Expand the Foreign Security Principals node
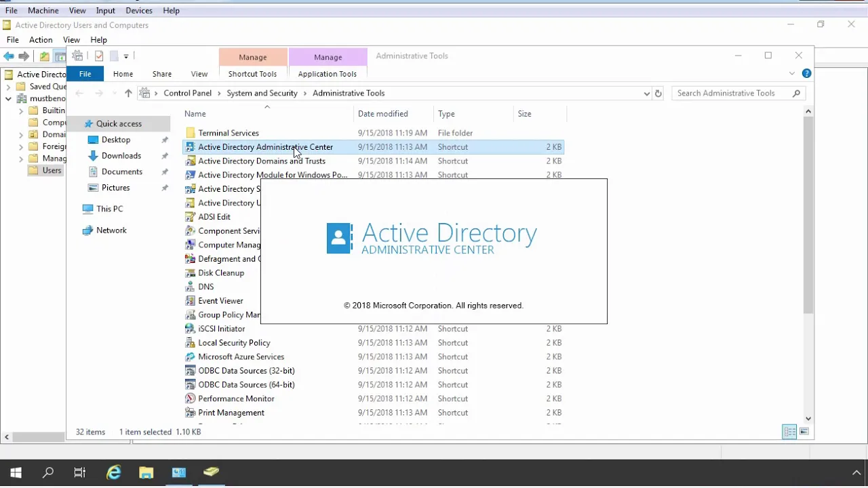The height and width of the screenshot is (488, 868). click(21, 146)
